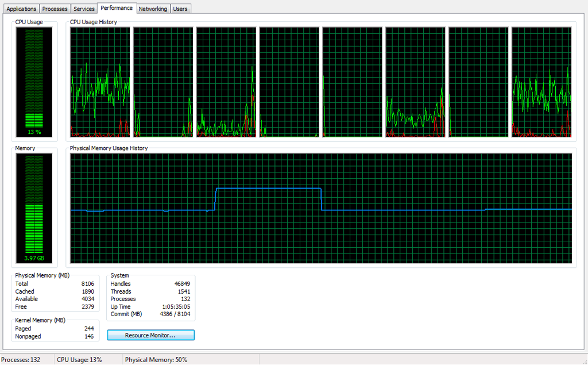The height and width of the screenshot is (365, 588).
Task: Click the Commit value 4386 / 8104
Action: pos(175,314)
